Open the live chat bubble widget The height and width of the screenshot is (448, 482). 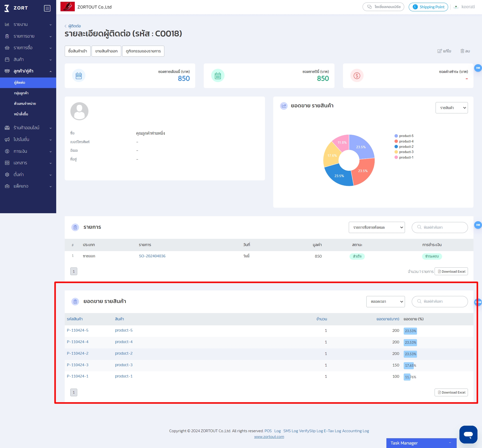pos(468,434)
